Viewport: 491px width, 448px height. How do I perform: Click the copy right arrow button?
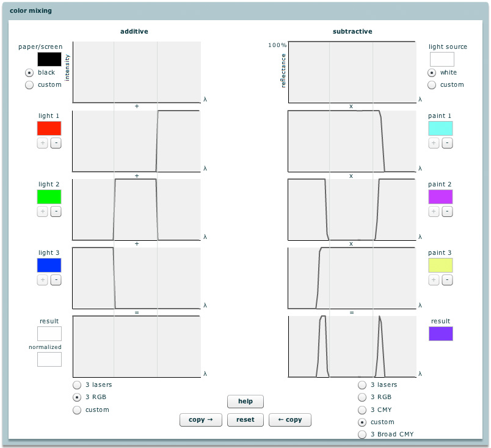point(201,420)
